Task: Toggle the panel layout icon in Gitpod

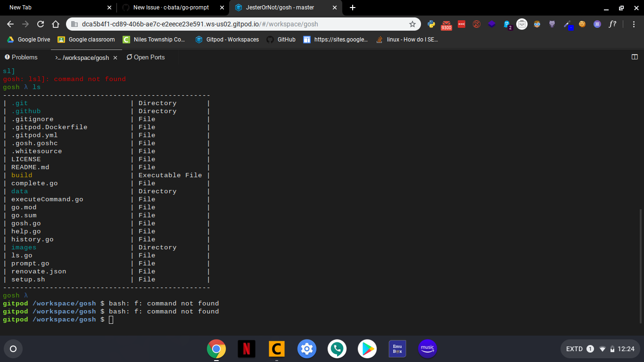Action: click(635, 57)
